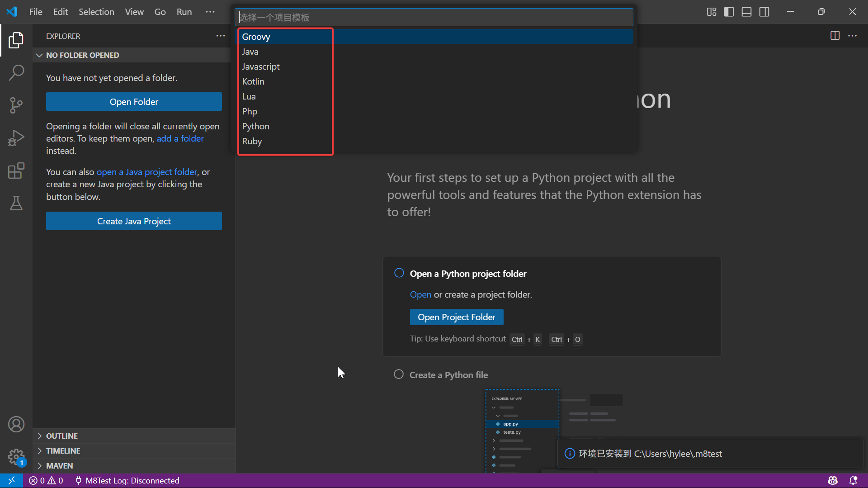Toggle the bottom panel layout icon
Image resolution: width=868 pixels, height=488 pixels.
[746, 12]
